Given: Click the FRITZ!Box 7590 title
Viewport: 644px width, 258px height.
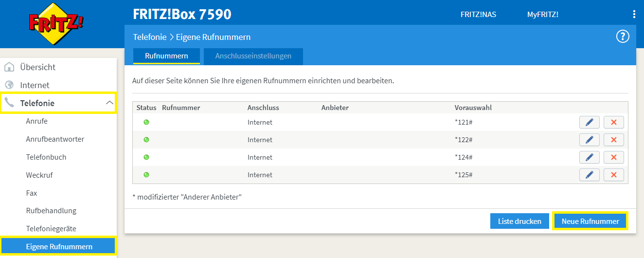Looking at the screenshot, I should [x=182, y=14].
